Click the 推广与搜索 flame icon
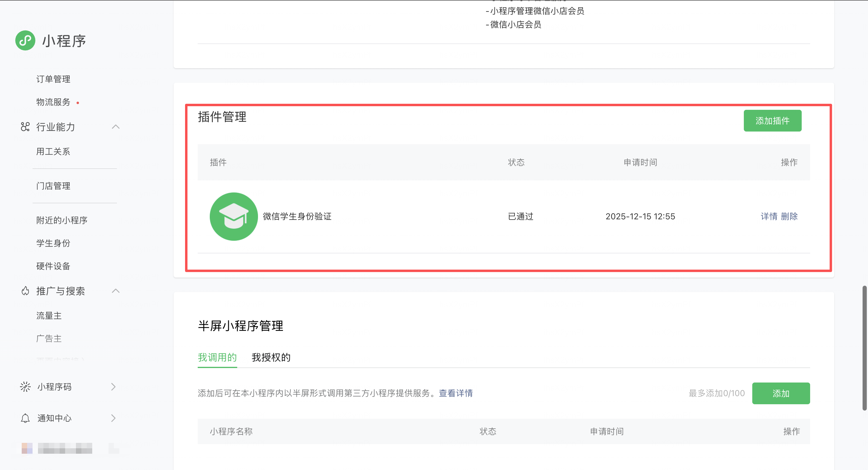868x470 pixels. pos(25,291)
